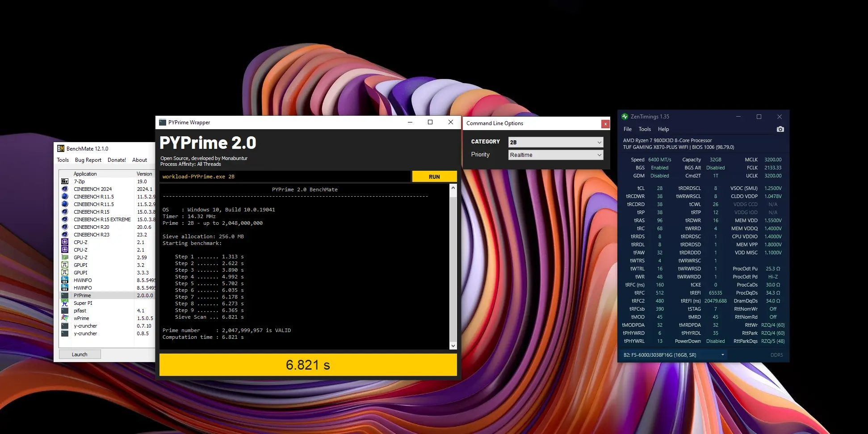
Task: Click the 'Prime number : 2,047,999,957 is VALID' line
Action: 226,330
